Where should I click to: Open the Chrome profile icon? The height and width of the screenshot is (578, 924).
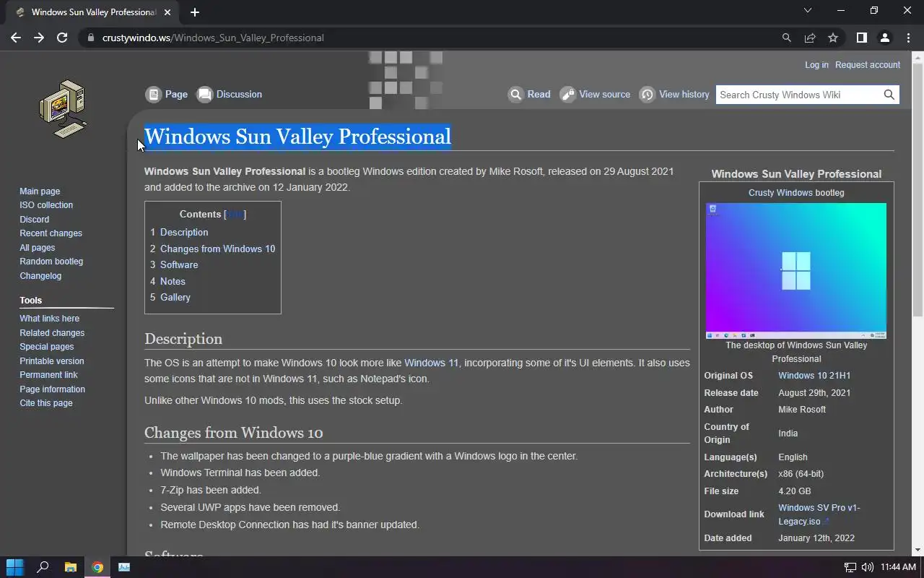884,38
